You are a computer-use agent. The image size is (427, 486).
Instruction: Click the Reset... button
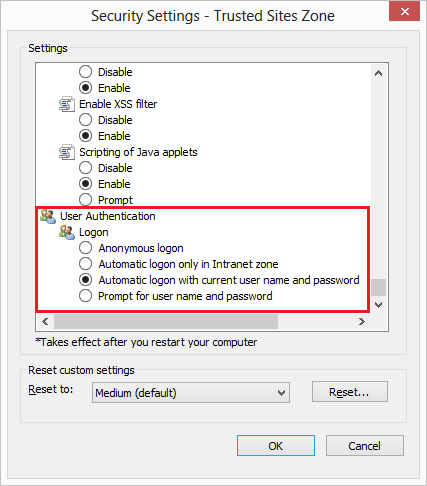(x=350, y=392)
